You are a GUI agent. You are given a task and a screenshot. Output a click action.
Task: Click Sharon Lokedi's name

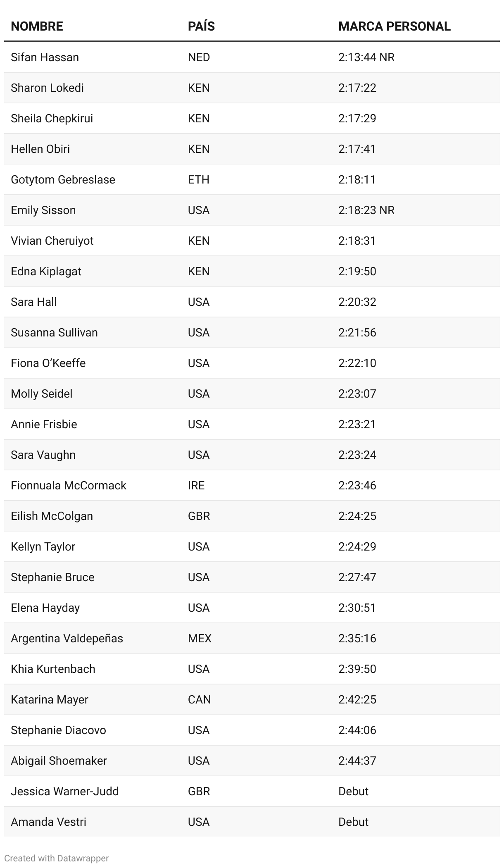(47, 88)
